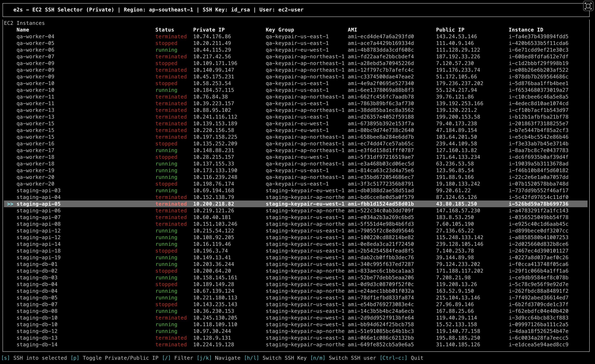Click [h/l] Switch SSH Key hint
The height and width of the screenshot is (364, 595).
275,358
